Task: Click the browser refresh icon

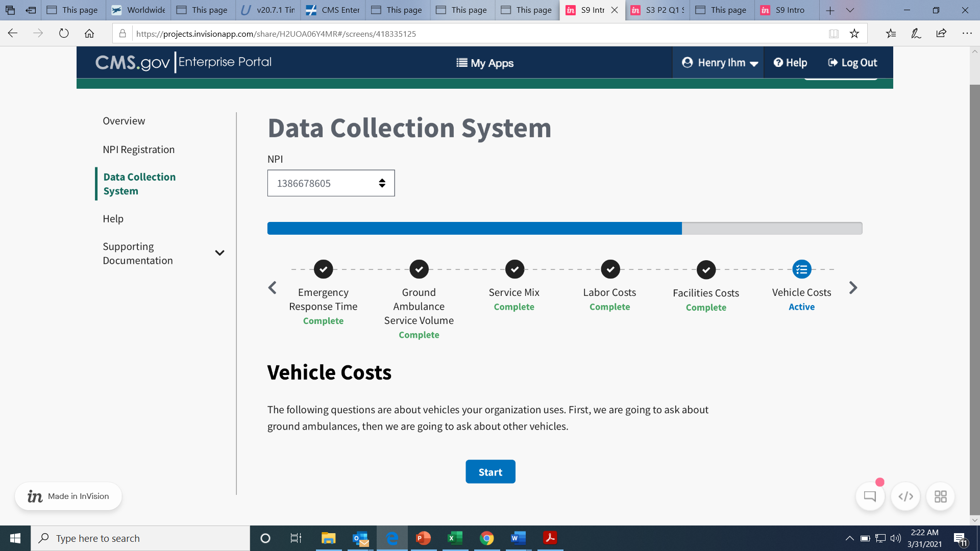Action: click(64, 34)
